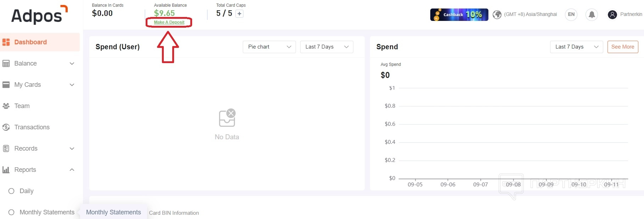Screen dimensions: 644x219
Task: Click the Cashback 10% banner
Action: click(459, 15)
